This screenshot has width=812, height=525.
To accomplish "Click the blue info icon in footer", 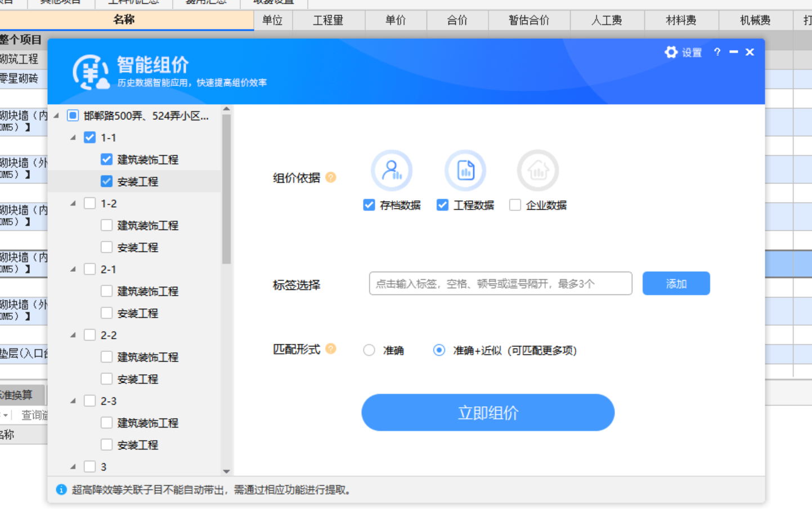I will coord(61,490).
